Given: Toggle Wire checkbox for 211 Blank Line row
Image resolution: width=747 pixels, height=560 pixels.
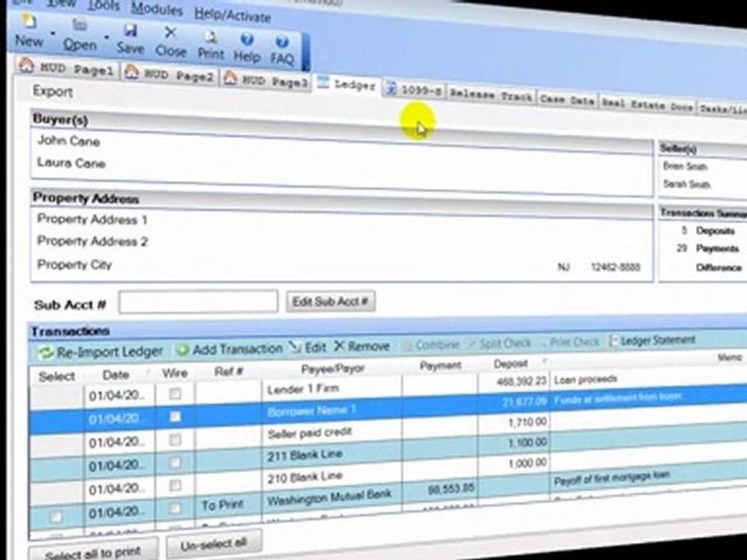Looking at the screenshot, I should pyautogui.click(x=175, y=462).
